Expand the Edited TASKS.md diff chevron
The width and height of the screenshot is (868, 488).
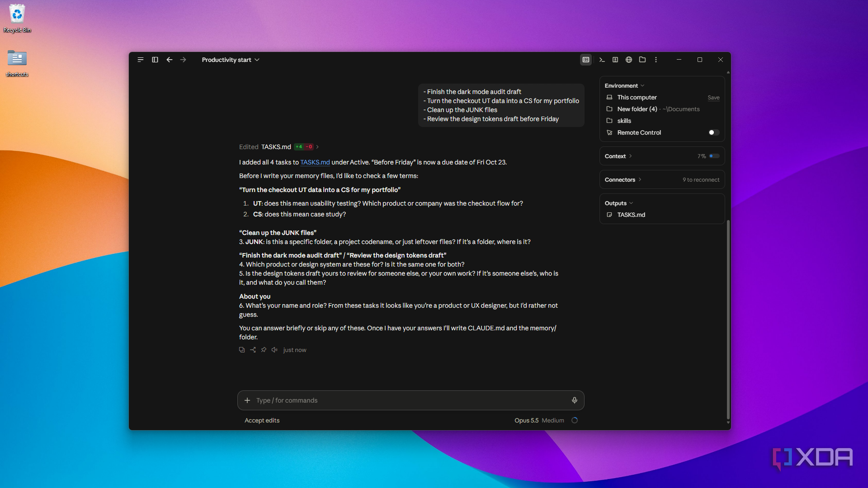317,147
